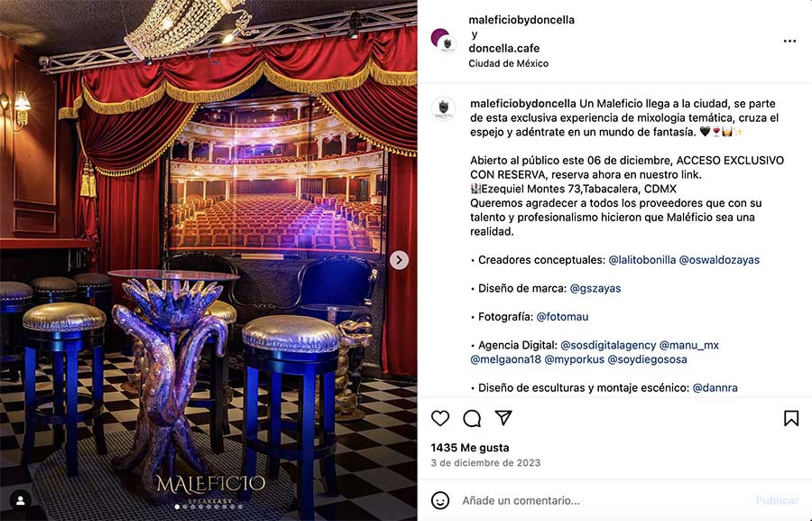This screenshot has height=521, width=812.
Task: Open the @fotomau photographer mention
Action: pyautogui.click(x=562, y=316)
